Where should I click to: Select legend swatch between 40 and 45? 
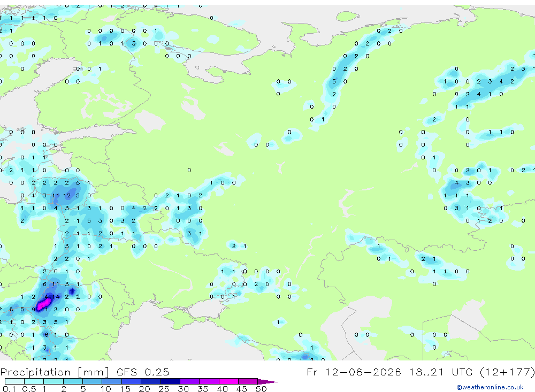(x=228, y=381)
